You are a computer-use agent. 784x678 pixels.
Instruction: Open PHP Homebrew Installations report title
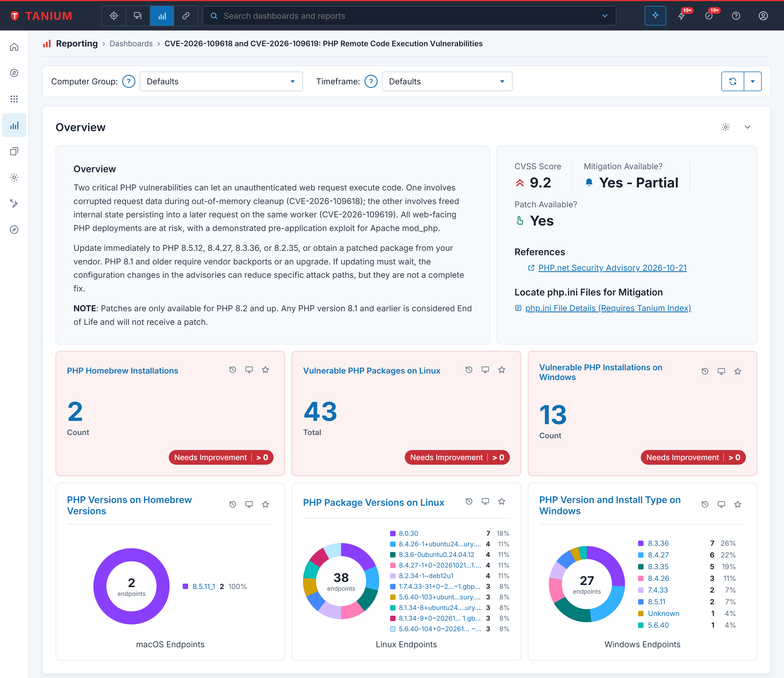tap(123, 371)
